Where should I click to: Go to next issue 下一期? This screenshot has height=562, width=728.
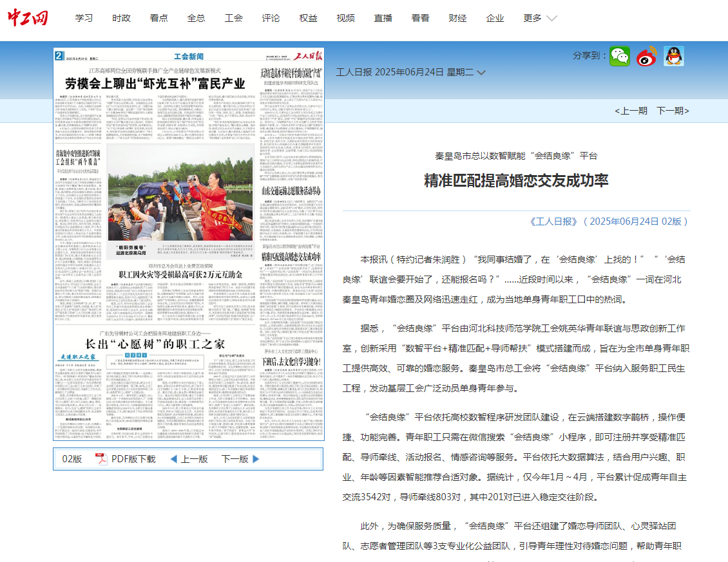click(672, 111)
